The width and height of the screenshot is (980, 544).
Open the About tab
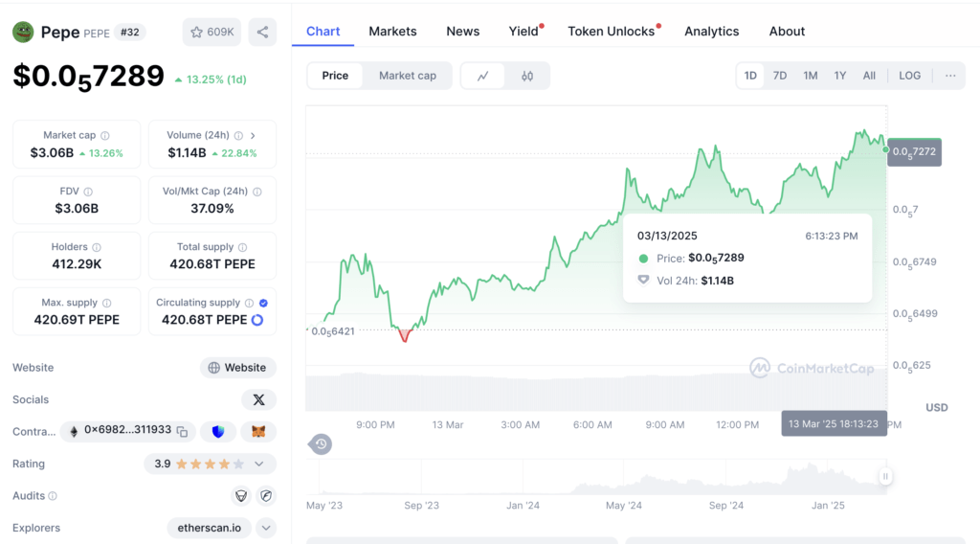[x=787, y=32]
